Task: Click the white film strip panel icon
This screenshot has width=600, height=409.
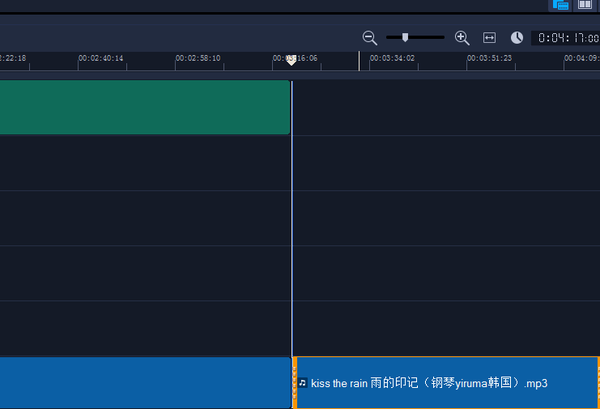Action: [585, 5]
